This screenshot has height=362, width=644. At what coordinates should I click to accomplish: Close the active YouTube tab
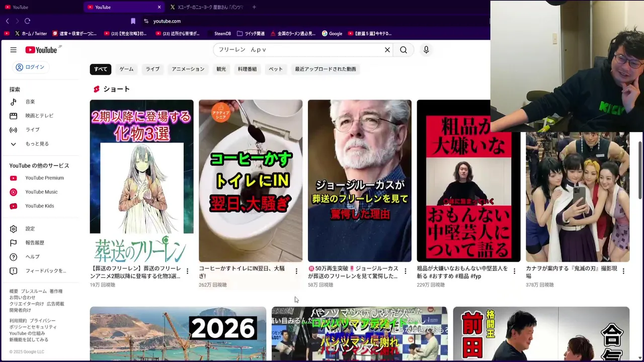[x=159, y=7]
